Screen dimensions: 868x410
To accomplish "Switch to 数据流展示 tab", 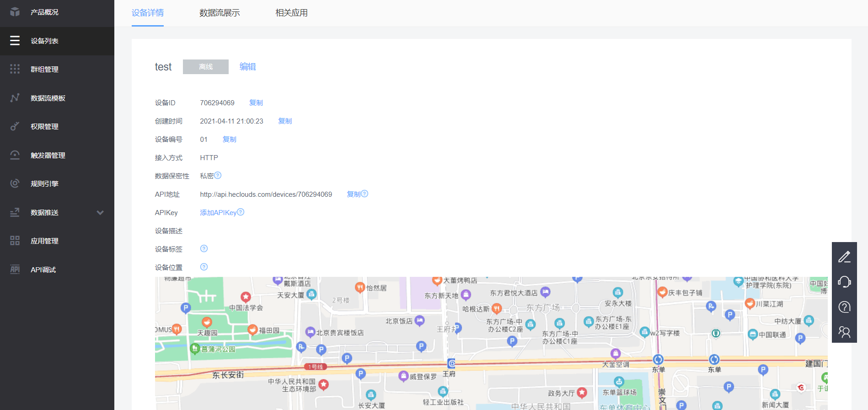I will [x=220, y=13].
